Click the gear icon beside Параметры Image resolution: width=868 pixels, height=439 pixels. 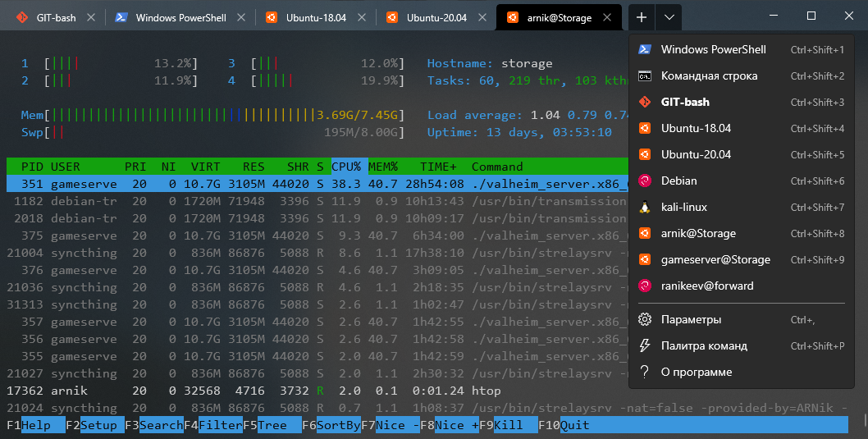(x=645, y=319)
